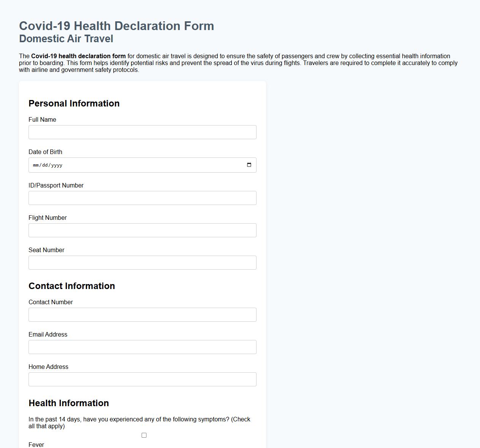Click the Contact Number field
The height and width of the screenshot is (448, 480).
point(142,315)
